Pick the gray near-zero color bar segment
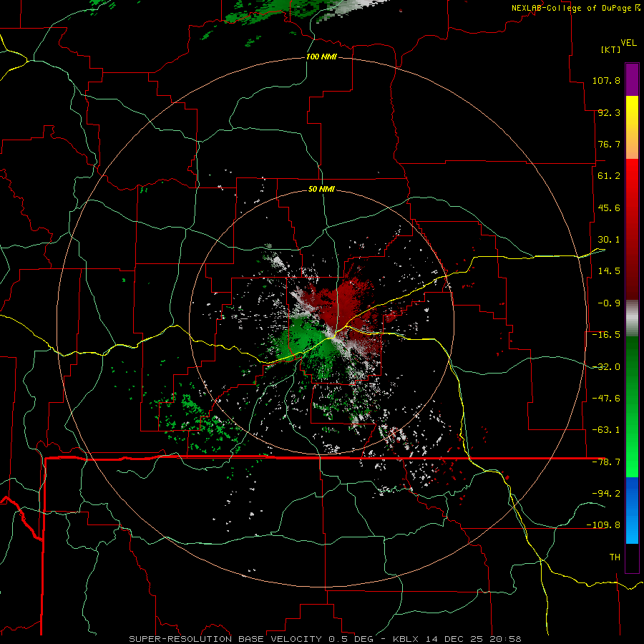644x644 pixels. [632, 318]
